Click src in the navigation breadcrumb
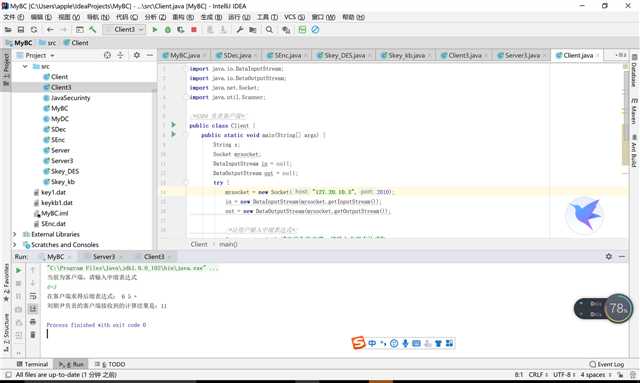The height and width of the screenshot is (383, 640). (48, 43)
